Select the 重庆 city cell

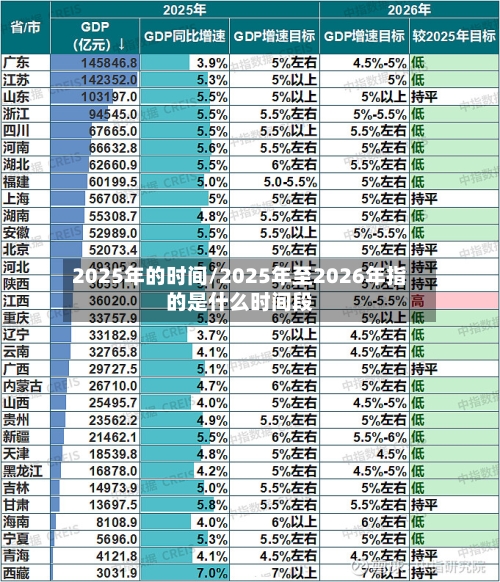point(25,318)
